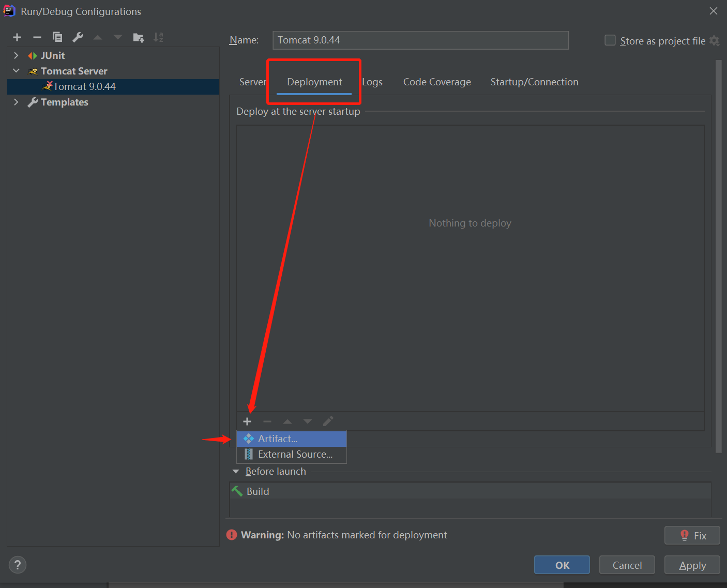Click the Build hammer icon

pyautogui.click(x=237, y=491)
